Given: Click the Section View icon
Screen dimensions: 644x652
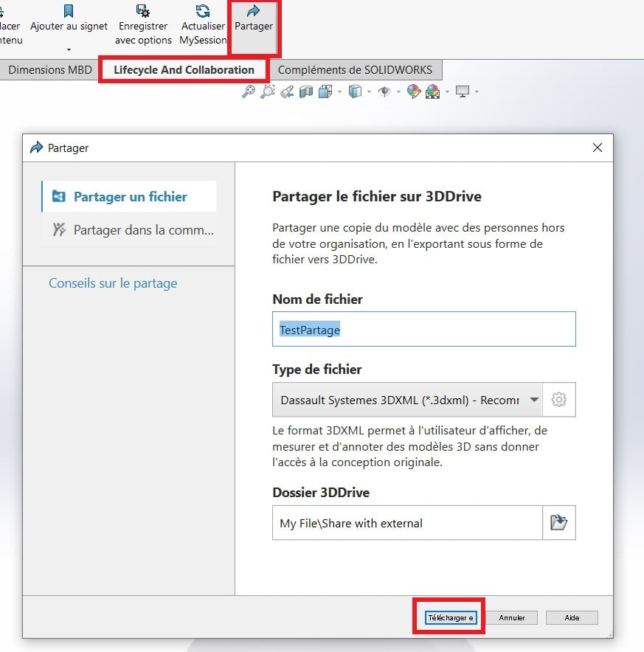Looking at the screenshot, I should tap(306, 91).
